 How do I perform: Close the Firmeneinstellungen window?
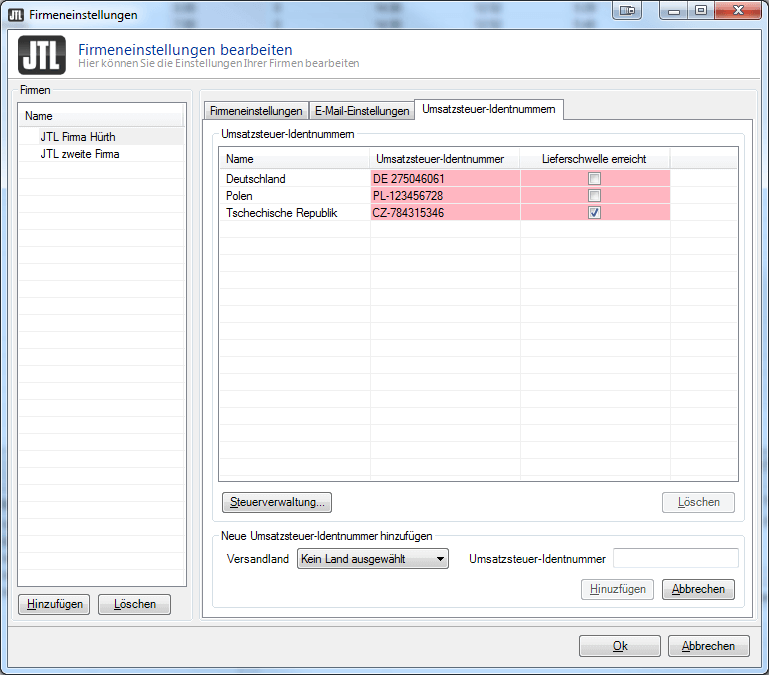point(738,10)
